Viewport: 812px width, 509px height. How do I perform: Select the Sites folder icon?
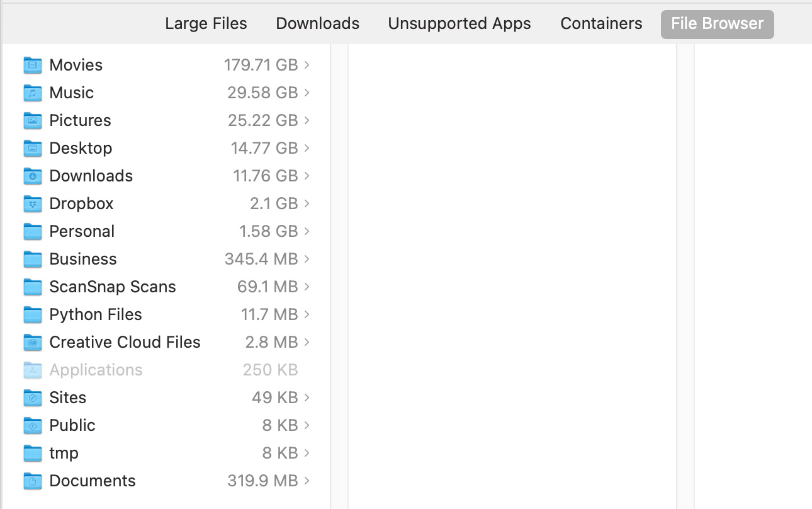pos(33,397)
